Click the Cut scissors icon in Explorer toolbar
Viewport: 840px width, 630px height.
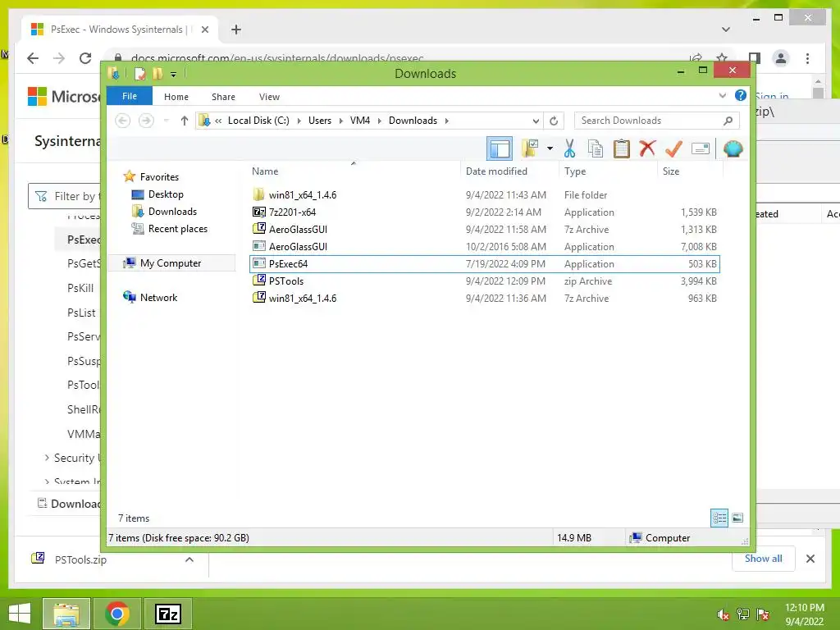tap(569, 148)
